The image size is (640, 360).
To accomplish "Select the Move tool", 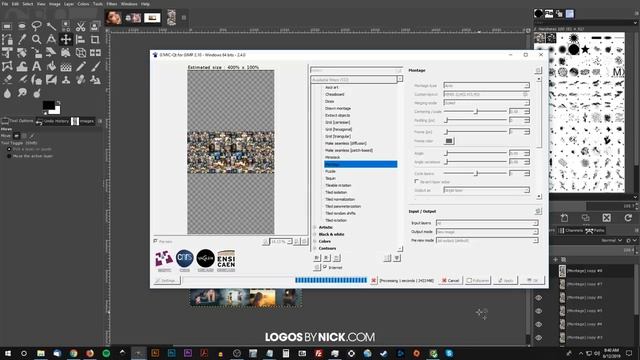I will 66,40.
